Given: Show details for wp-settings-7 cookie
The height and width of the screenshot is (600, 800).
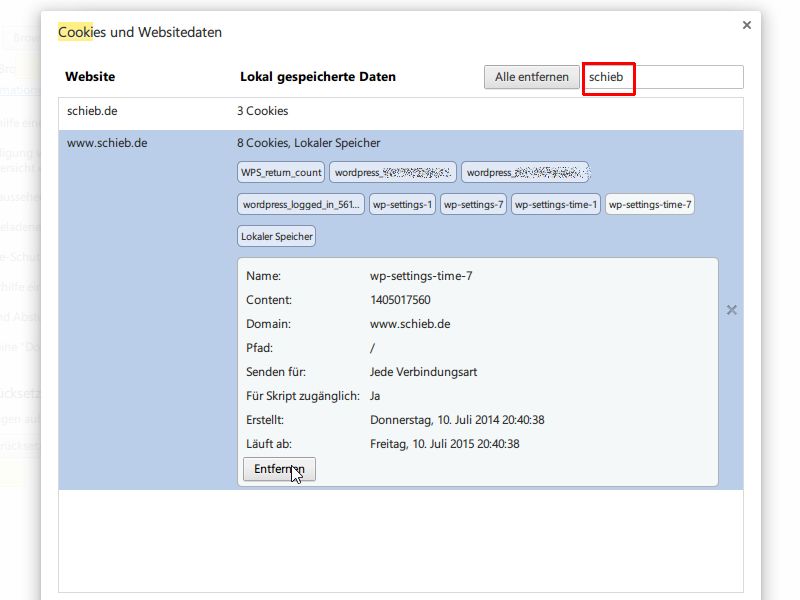Looking at the screenshot, I should (x=473, y=205).
